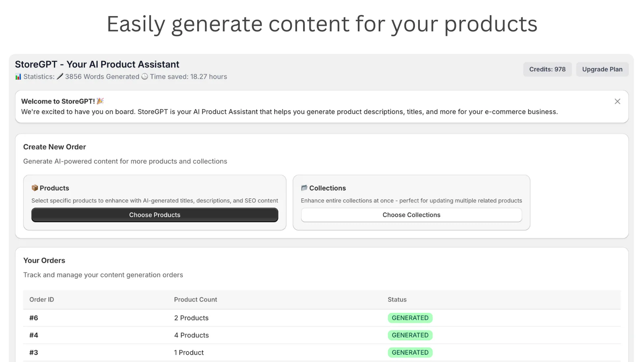This screenshot has height=362, width=644.
Task: Click the clock icon beside time saved
Action: [144, 76]
